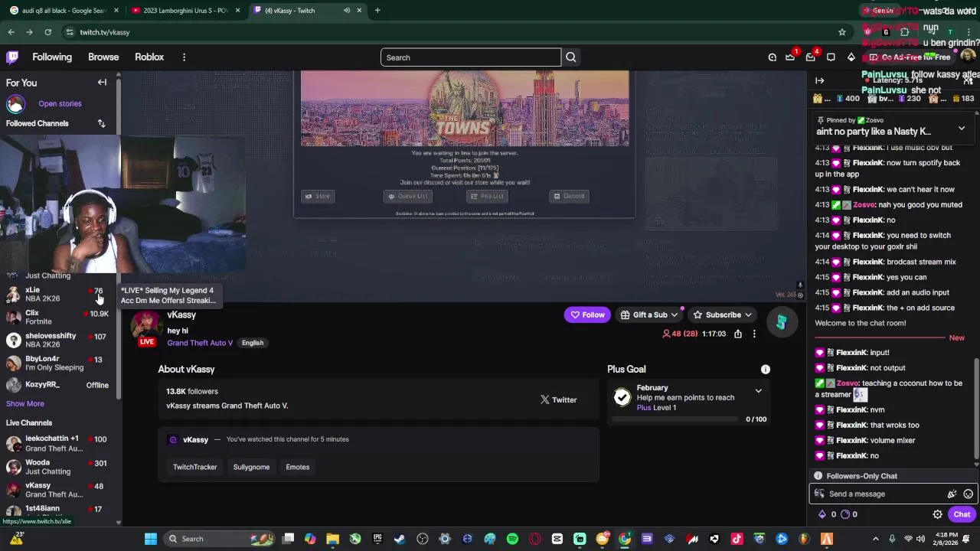Click the Windows Start button
The width and height of the screenshot is (980, 551).
[x=151, y=539]
